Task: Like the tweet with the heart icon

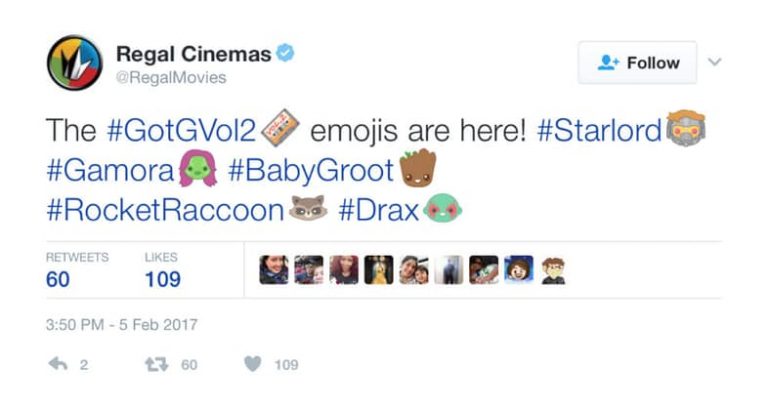Action: tap(253, 364)
